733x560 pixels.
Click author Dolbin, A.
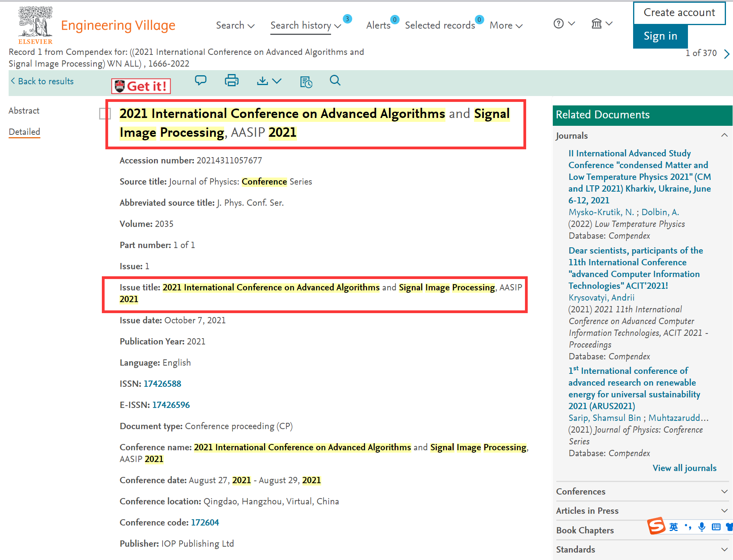660,212
